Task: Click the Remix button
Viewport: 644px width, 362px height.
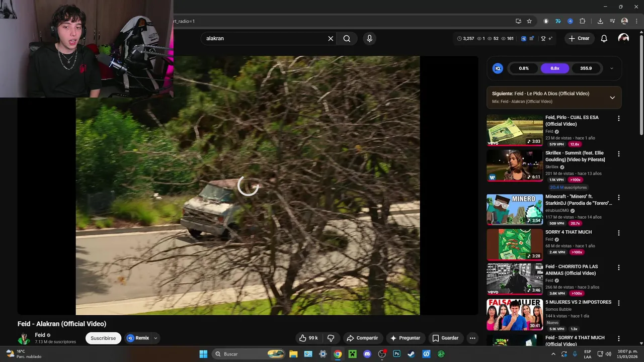Action: point(138,338)
